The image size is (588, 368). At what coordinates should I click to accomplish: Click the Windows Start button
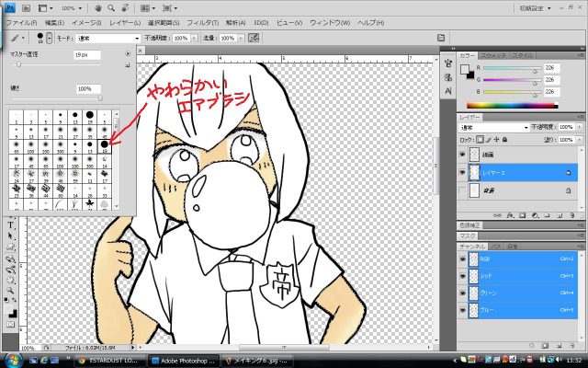click(x=14, y=359)
